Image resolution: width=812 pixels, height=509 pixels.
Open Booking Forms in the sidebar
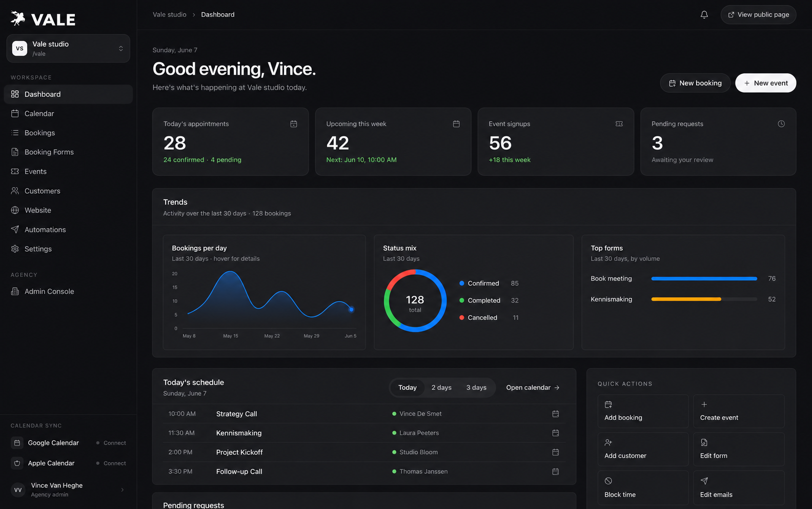(x=68, y=152)
